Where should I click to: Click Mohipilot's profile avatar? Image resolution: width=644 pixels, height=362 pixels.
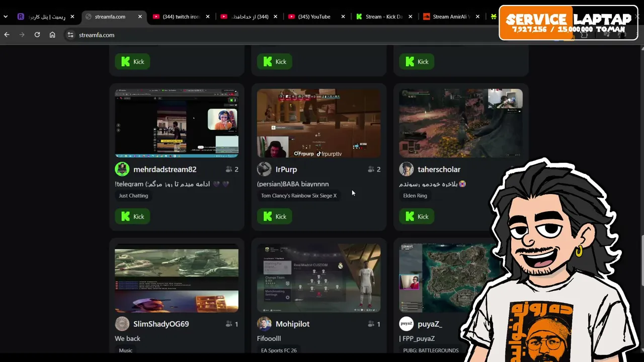(x=264, y=324)
